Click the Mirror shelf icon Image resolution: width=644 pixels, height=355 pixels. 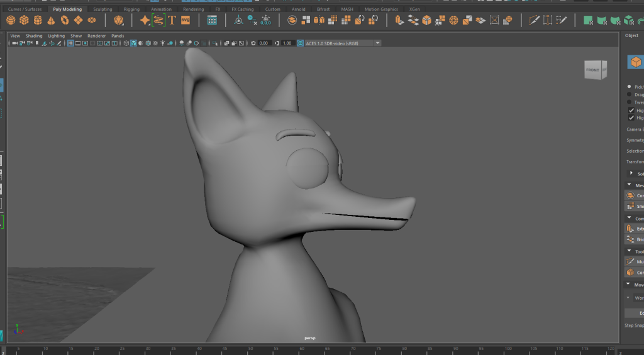(319, 20)
